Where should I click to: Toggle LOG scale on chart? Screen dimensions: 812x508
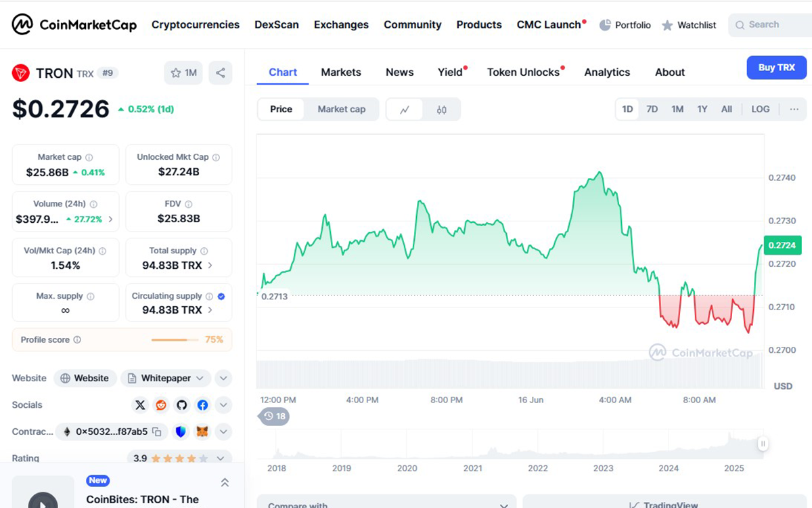click(x=761, y=109)
